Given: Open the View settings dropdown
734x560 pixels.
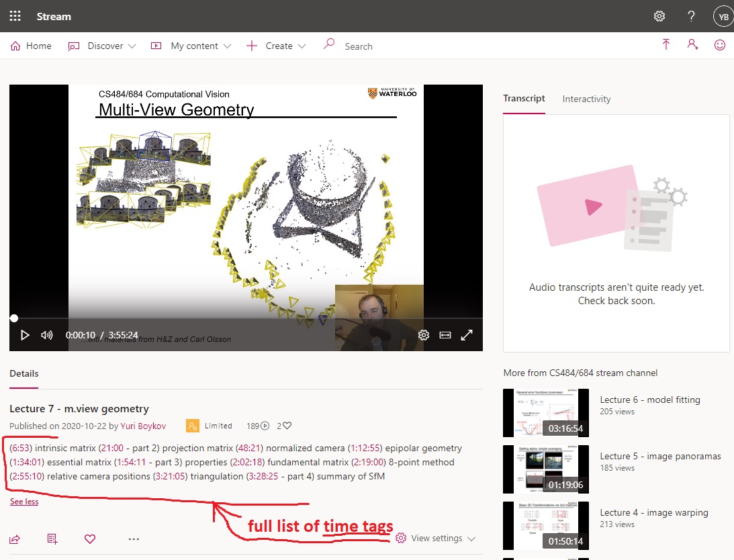Looking at the screenshot, I should pyautogui.click(x=436, y=539).
